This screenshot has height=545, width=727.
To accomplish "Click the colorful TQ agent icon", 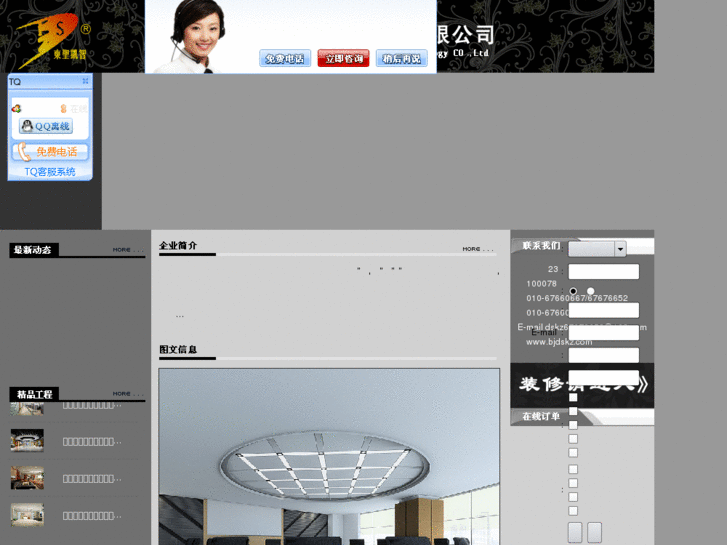I will [x=17, y=109].
